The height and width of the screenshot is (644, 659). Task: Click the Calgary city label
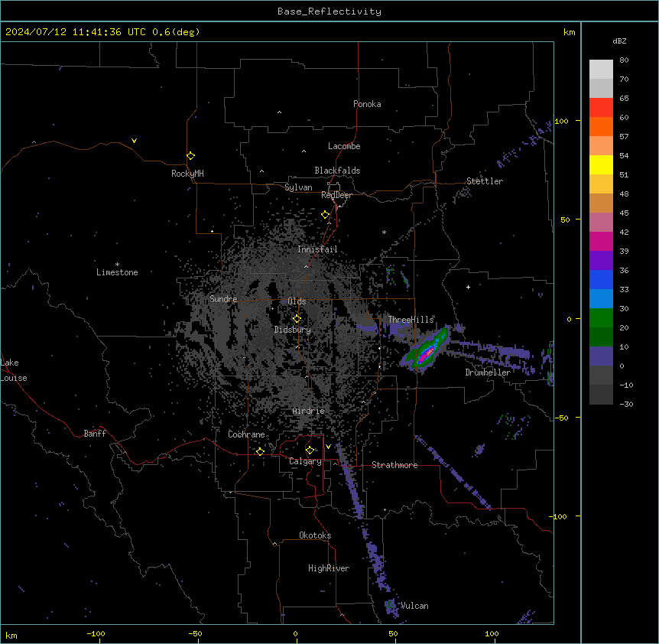click(x=306, y=461)
